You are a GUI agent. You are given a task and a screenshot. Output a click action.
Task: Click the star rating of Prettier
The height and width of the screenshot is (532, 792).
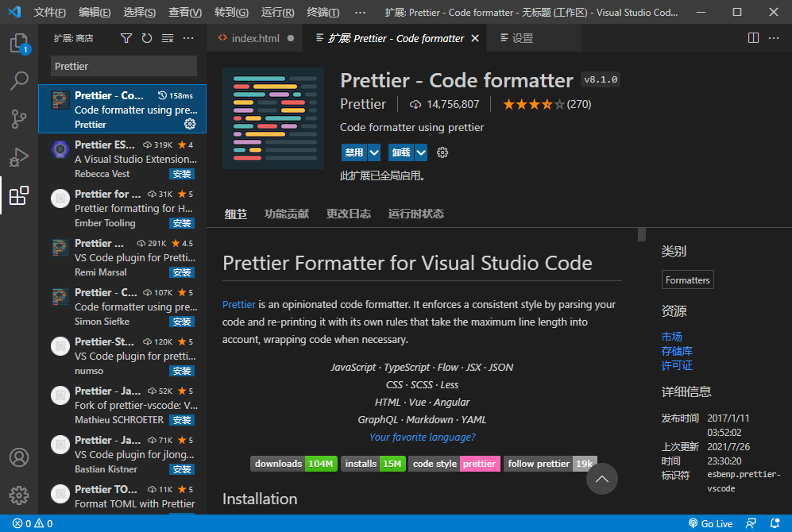[534, 105]
